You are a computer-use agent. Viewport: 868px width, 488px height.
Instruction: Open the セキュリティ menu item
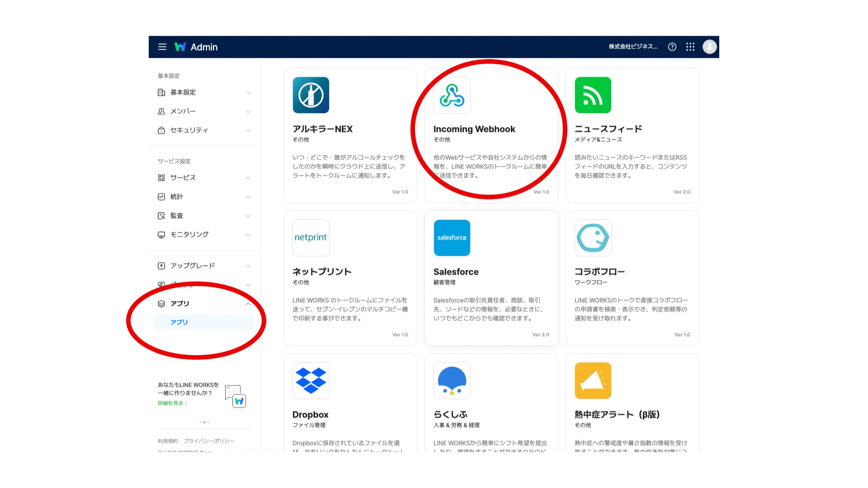pyautogui.click(x=204, y=130)
